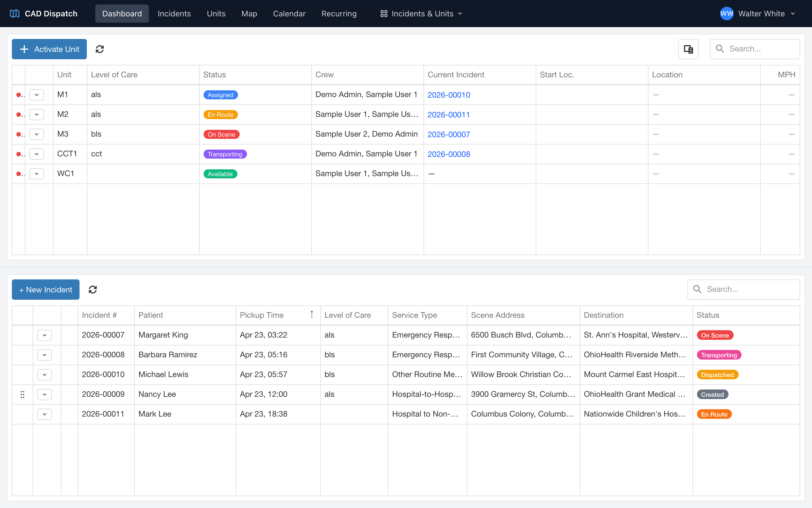Click the Assigned status badge for M1
The height and width of the screenshot is (508, 812).
point(220,95)
